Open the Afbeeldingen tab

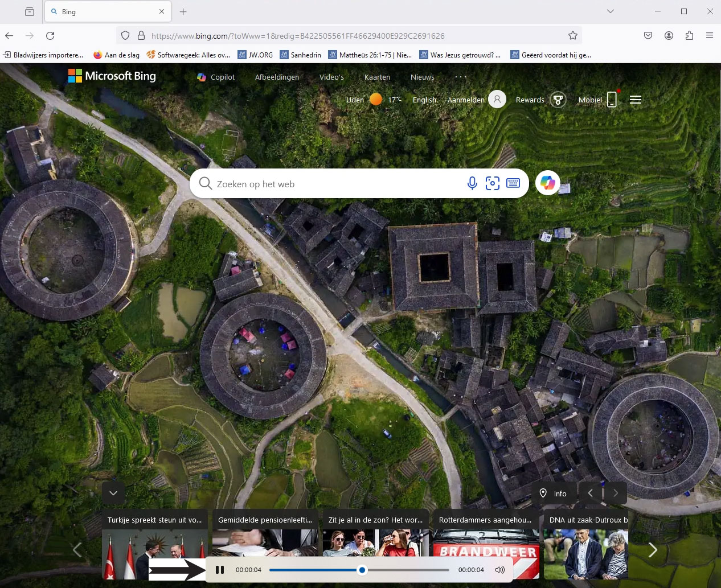[277, 77]
